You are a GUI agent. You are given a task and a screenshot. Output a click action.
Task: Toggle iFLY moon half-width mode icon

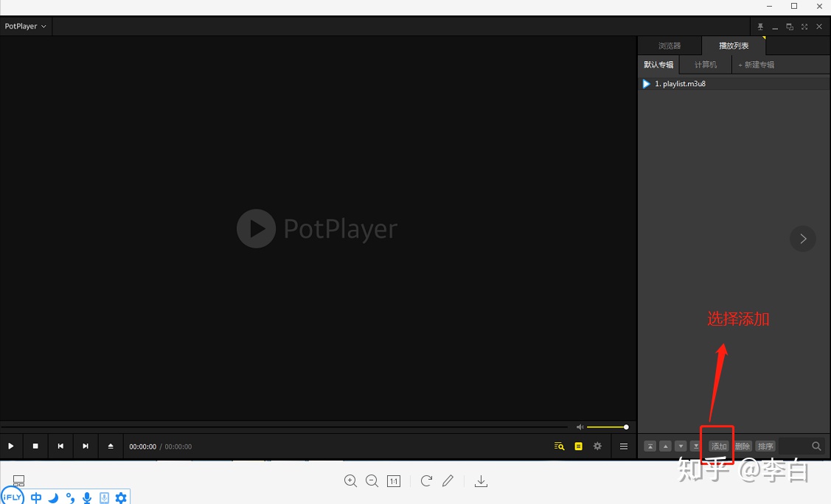tap(53, 497)
